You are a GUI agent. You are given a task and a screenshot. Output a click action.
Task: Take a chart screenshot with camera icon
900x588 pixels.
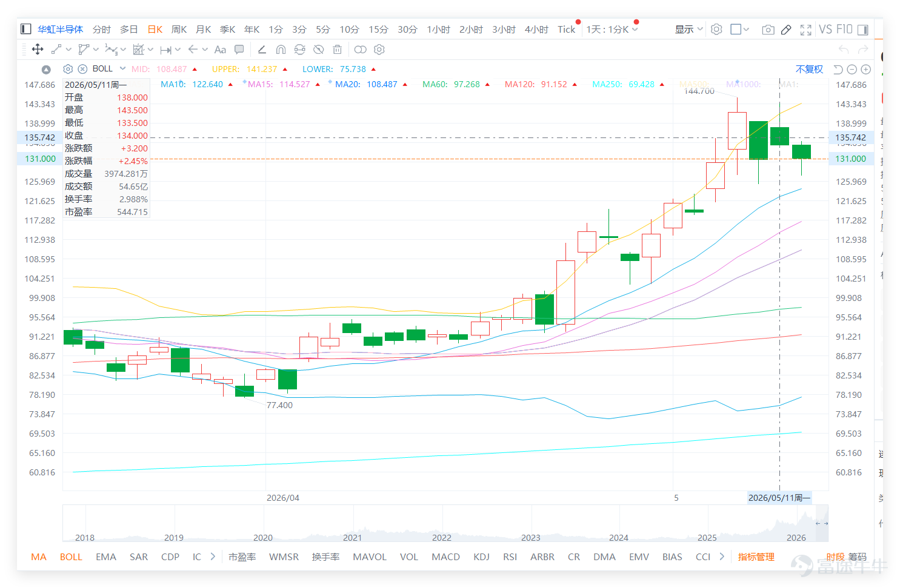[768, 29]
